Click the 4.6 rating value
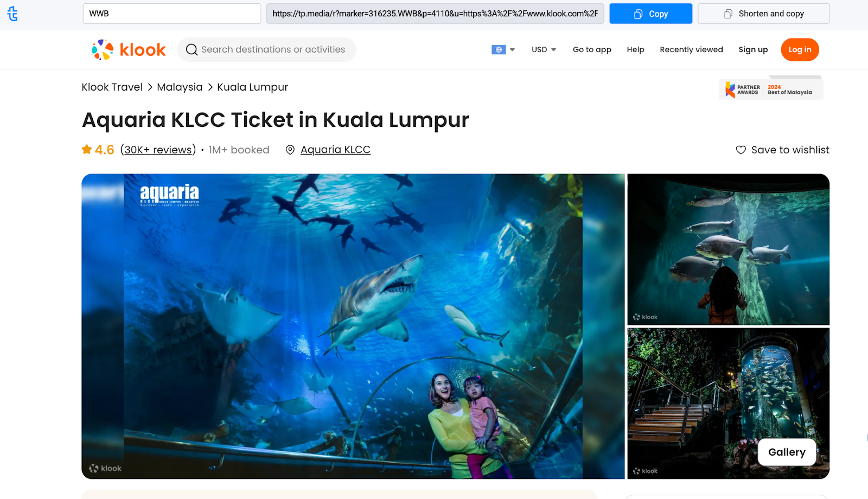The width and height of the screenshot is (868, 499). 104,150
